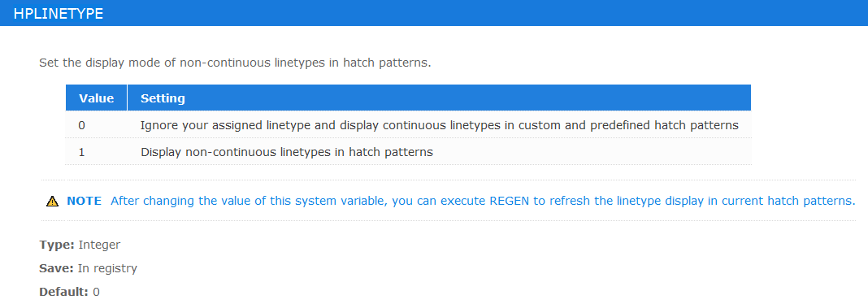The image size is (868, 304).
Task: Click the intro sentence about hatch patterns
Action: coord(235,63)
